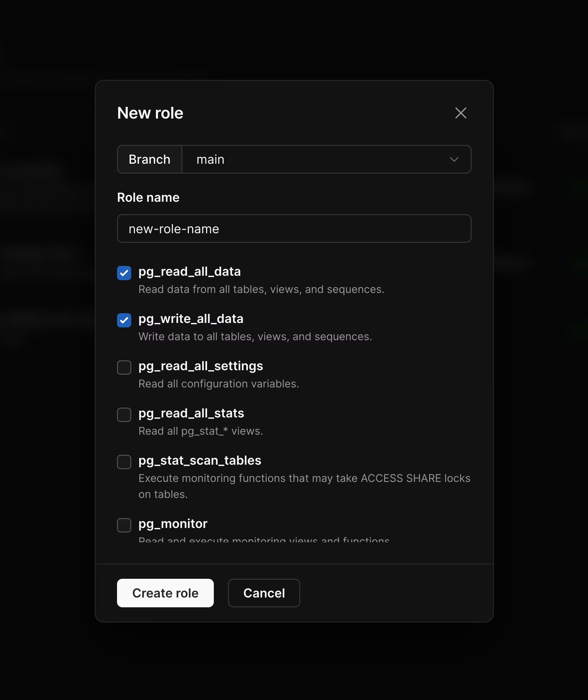
Task: Click the pg_read_all_data label text
Action: click(x=189, y=272)
